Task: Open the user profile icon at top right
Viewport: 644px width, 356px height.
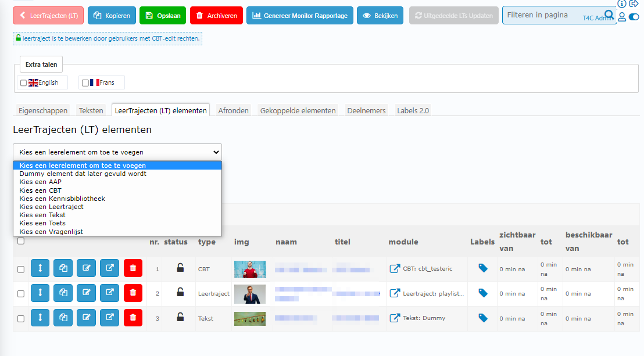Action: click(x=621, y=17)
